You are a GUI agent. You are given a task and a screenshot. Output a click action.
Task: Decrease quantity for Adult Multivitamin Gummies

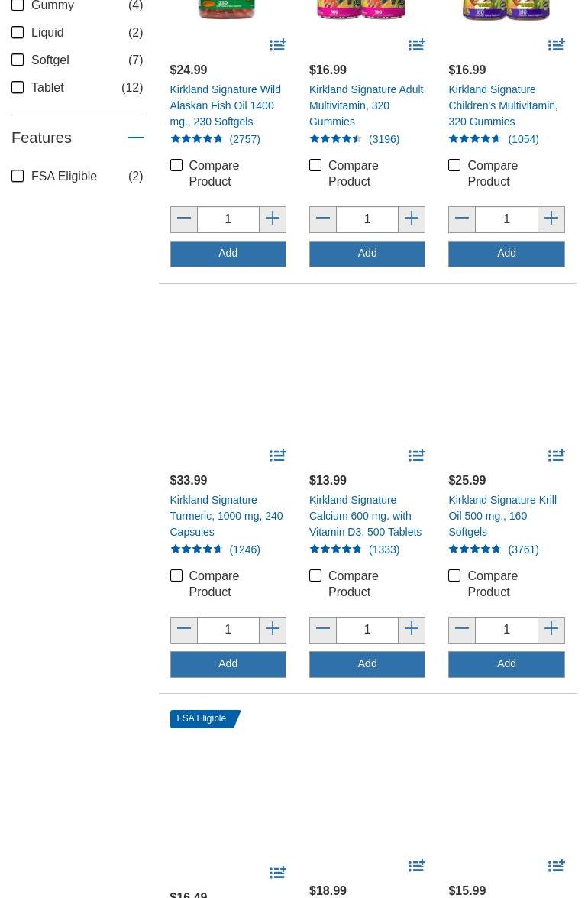[323, 219]
